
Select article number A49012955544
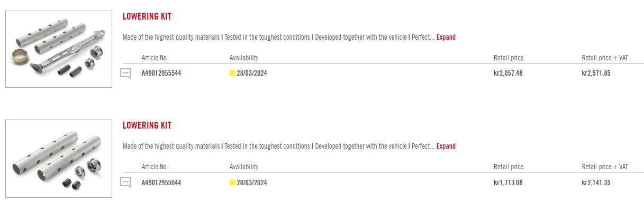point(161,74)
